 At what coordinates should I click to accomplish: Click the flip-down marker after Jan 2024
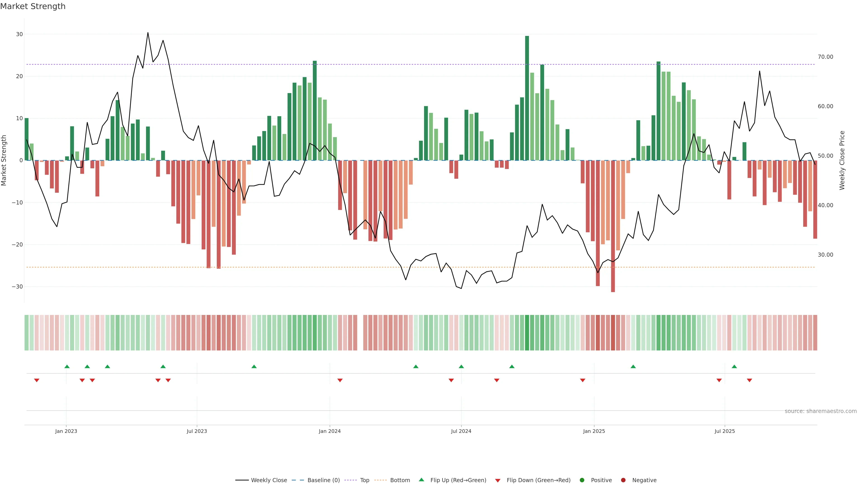(x=340, y=380)
